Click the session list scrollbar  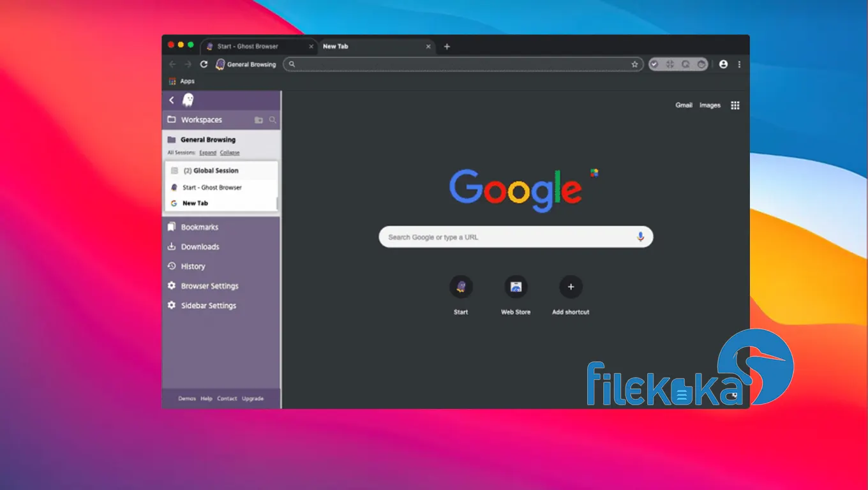[276, 204]
